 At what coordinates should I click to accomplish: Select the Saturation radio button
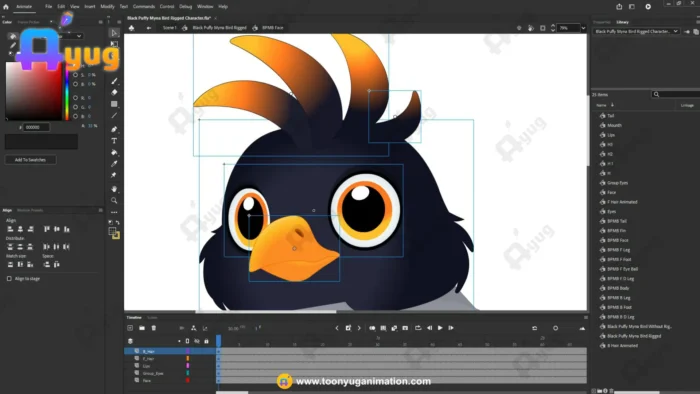pyautogui.click(x=75, y=75)
